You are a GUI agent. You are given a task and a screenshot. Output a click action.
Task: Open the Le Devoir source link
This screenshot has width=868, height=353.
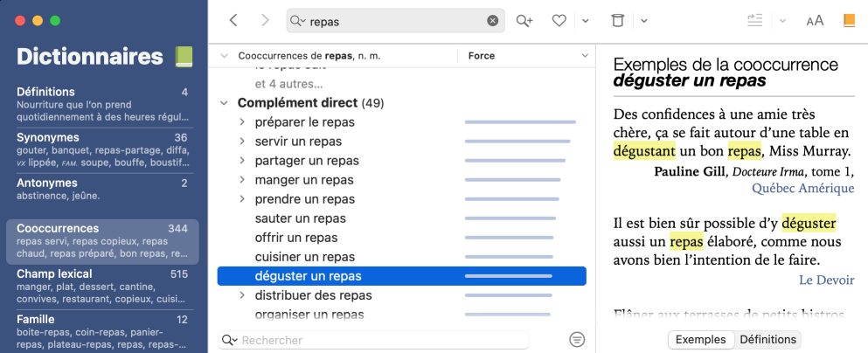click(827, 280)
